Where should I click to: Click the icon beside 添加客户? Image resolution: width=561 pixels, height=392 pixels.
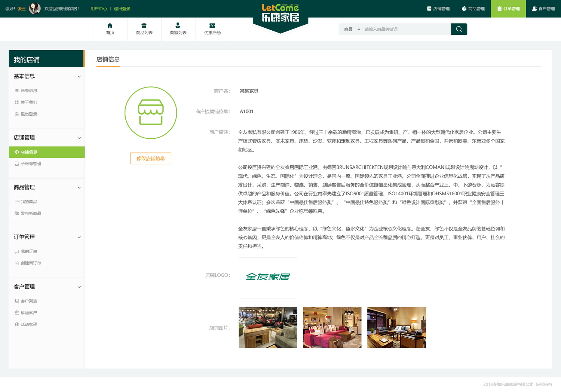(x=16, y=313)
